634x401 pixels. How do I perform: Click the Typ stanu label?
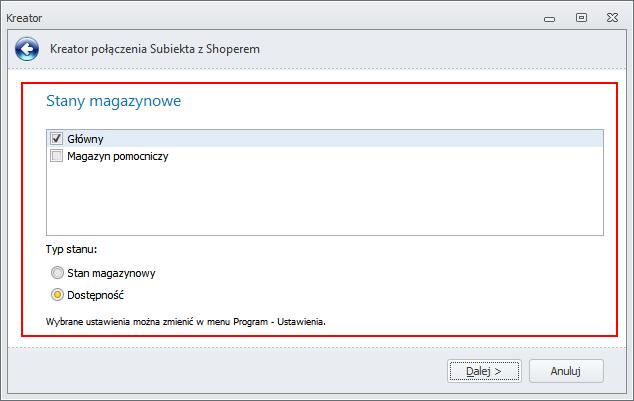click(72, 249)
